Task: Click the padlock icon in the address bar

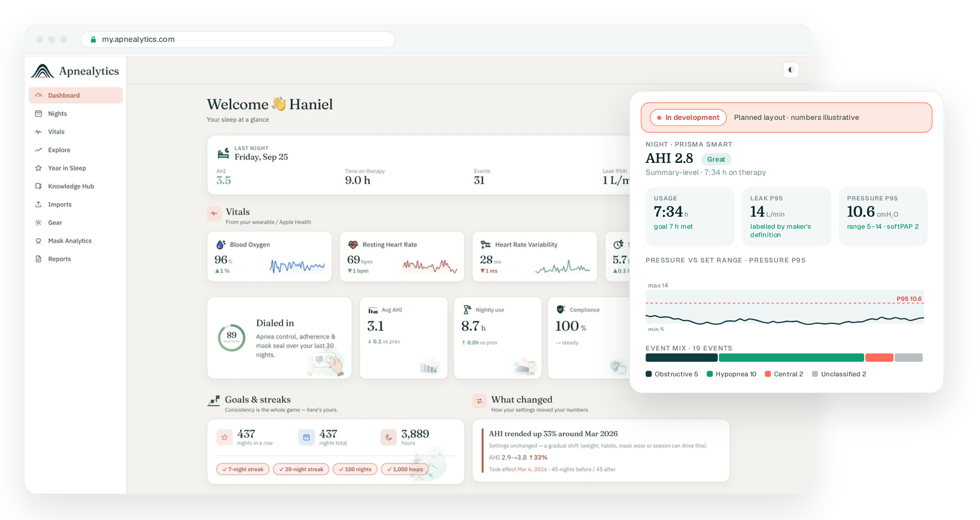Action: [93, 39]
